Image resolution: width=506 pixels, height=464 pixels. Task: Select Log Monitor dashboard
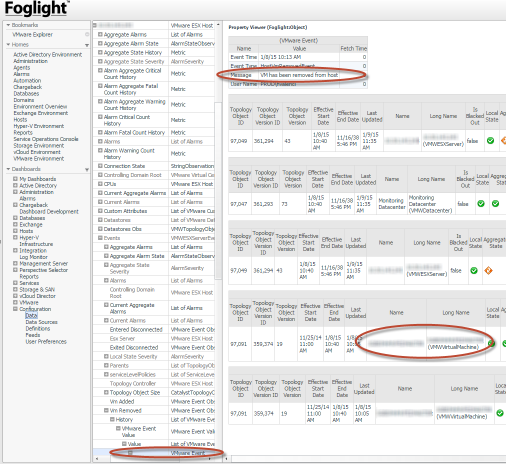[x=33, y=257]
